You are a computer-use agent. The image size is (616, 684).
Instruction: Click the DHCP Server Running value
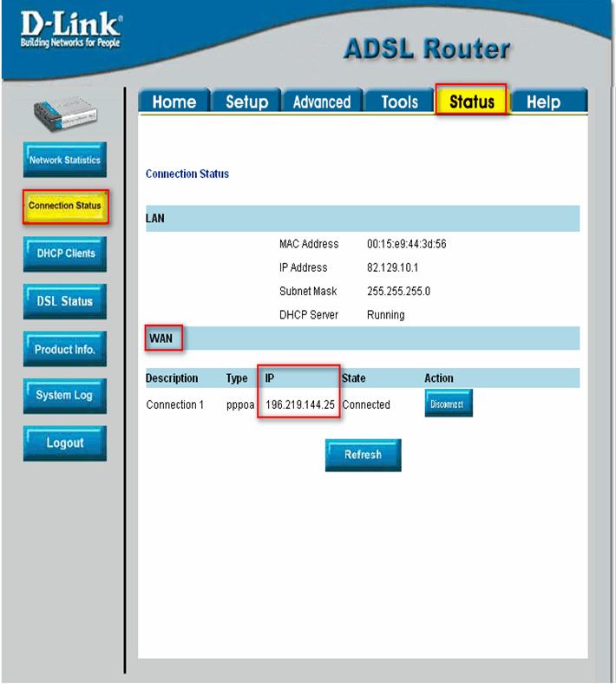(x=386, y=315)
